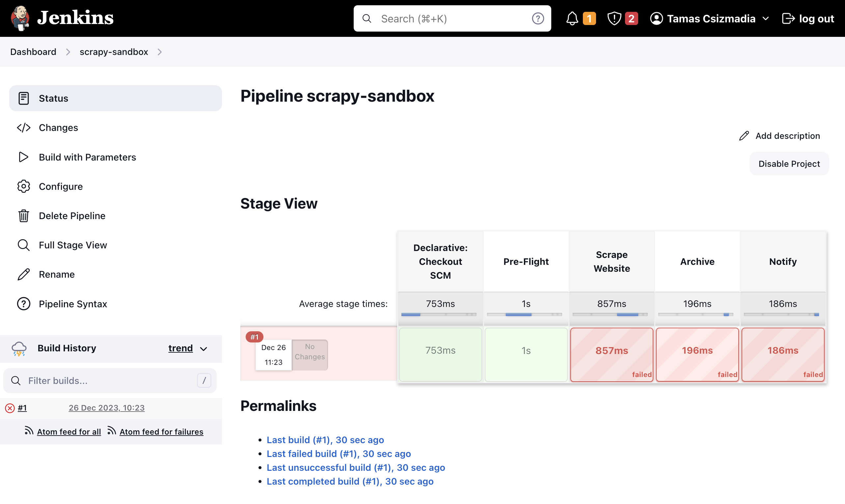
Task: Open Last failed build permalink
Action: 338,453
